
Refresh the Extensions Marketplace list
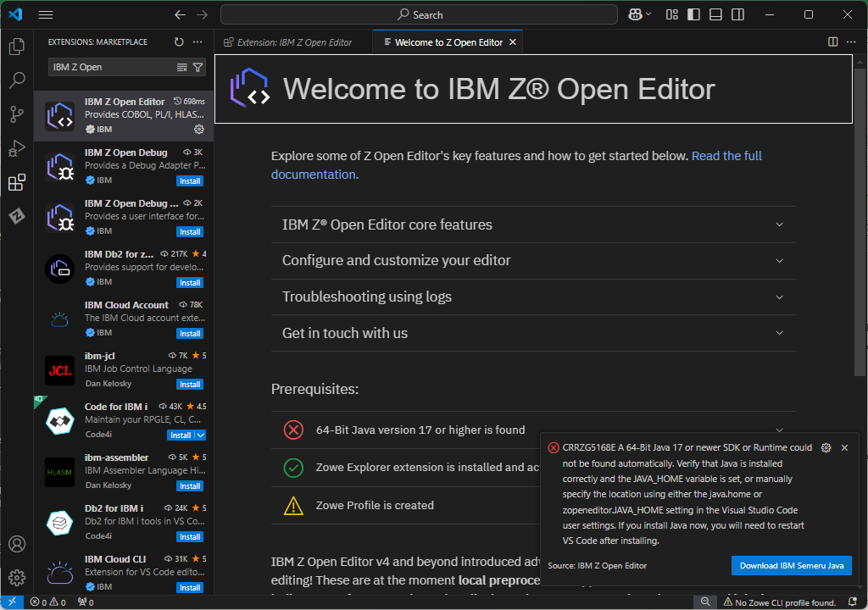[x=178, y=42]
